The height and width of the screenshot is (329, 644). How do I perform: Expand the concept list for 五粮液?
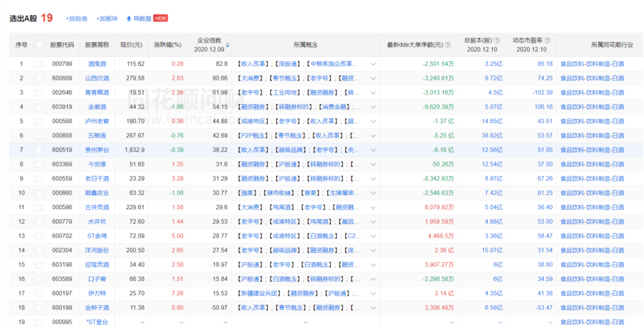point(373,135)
